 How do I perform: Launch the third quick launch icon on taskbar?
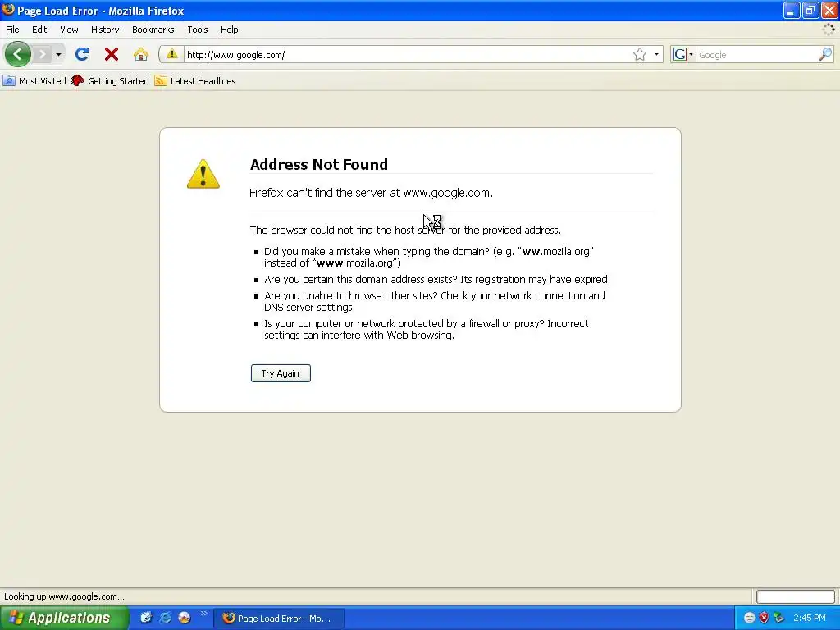[x=185, y=618]
